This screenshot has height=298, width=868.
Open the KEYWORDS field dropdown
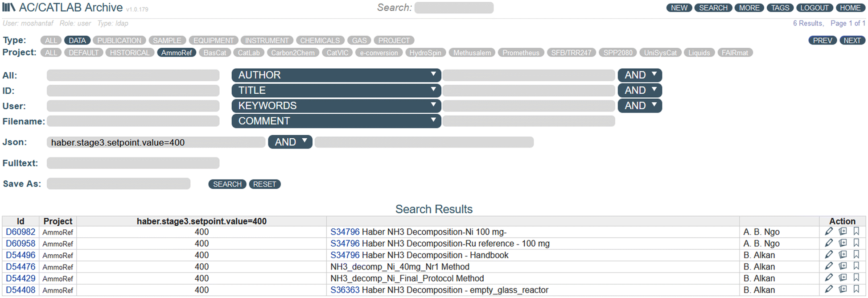[x=336, y=106]
